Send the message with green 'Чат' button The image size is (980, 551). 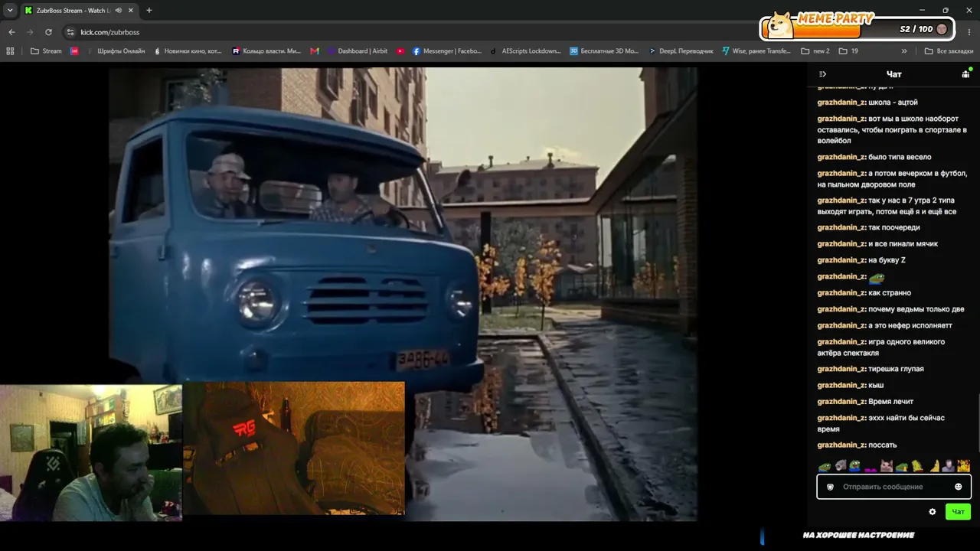(x=958, y=512)
